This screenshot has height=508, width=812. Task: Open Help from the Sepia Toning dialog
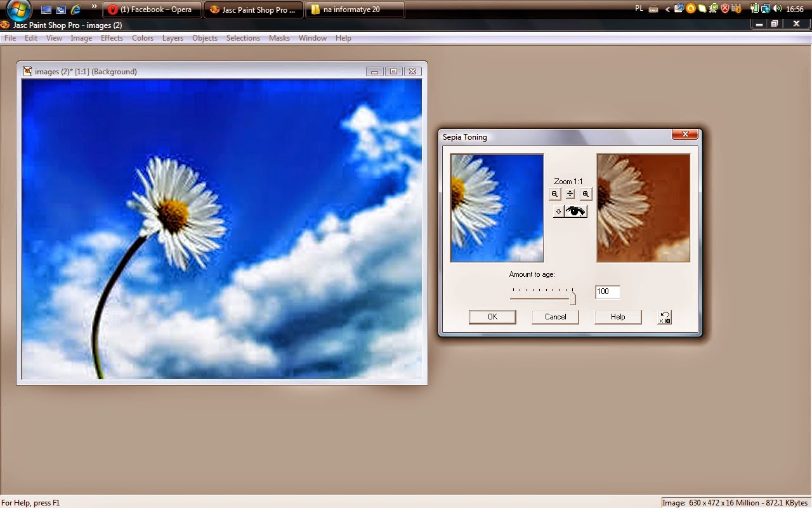point(618,317)
